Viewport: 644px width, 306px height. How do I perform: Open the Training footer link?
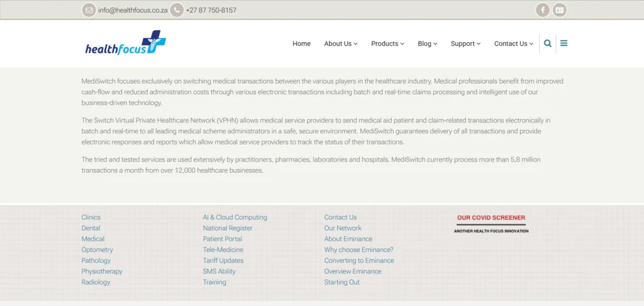[214, 282]
